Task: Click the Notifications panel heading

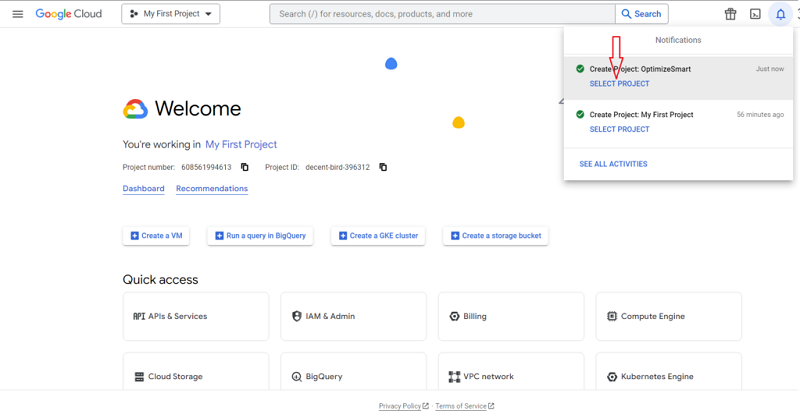Action: pyautogui.click(x=678, y=40)
